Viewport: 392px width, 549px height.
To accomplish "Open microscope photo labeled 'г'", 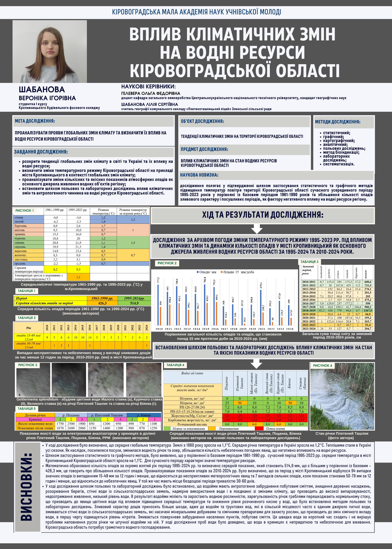I will point(144,380).
